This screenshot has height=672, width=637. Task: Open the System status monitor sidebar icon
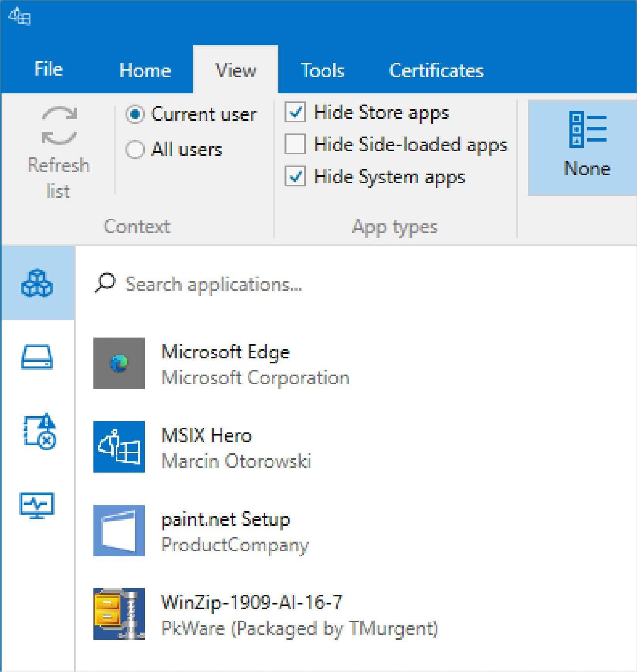pyautogui.click(x=37, y=505)
